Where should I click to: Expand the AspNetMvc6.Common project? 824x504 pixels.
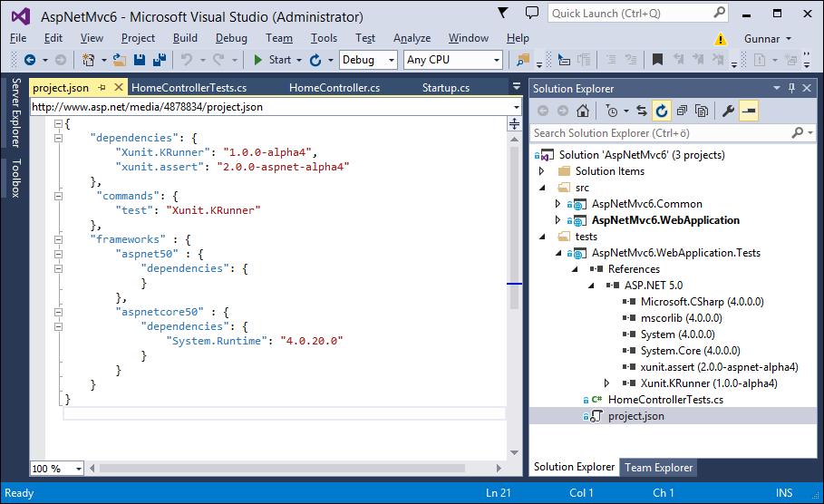pos(558,204)
